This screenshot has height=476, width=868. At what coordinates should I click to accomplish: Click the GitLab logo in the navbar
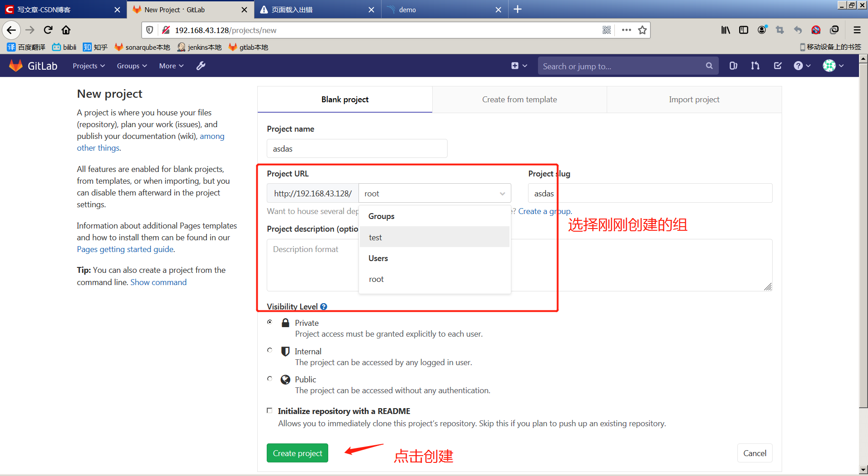(16, 65)
